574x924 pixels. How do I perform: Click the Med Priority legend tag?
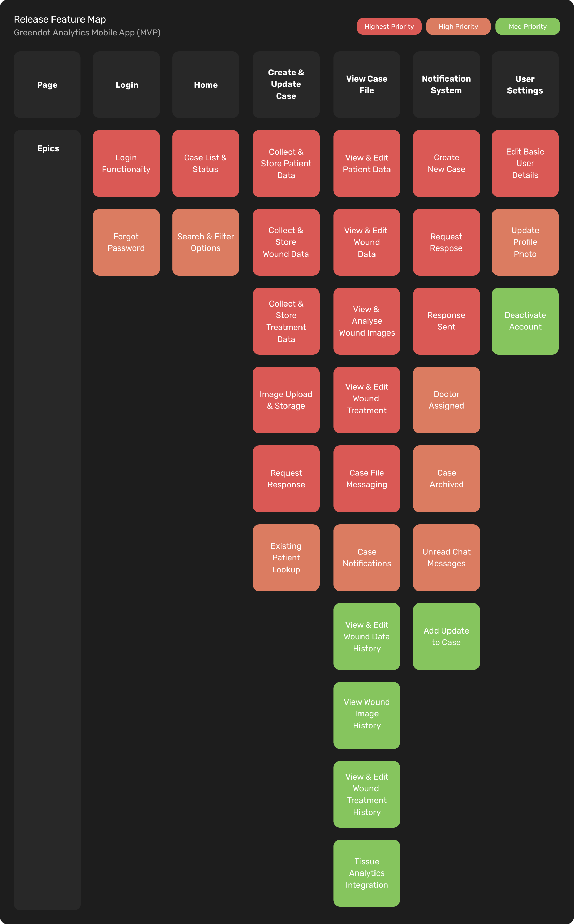point(527,27)
